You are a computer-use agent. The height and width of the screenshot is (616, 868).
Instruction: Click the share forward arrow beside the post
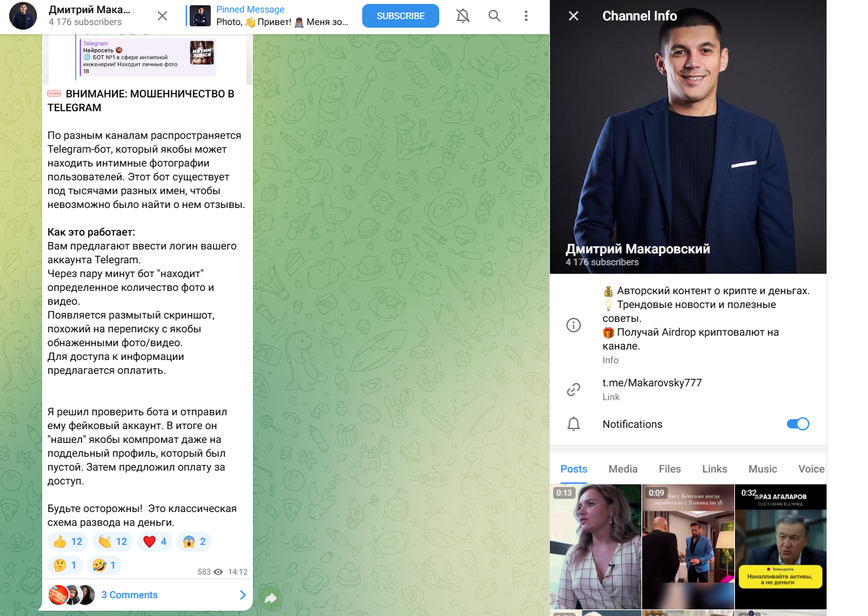point(270,598)
